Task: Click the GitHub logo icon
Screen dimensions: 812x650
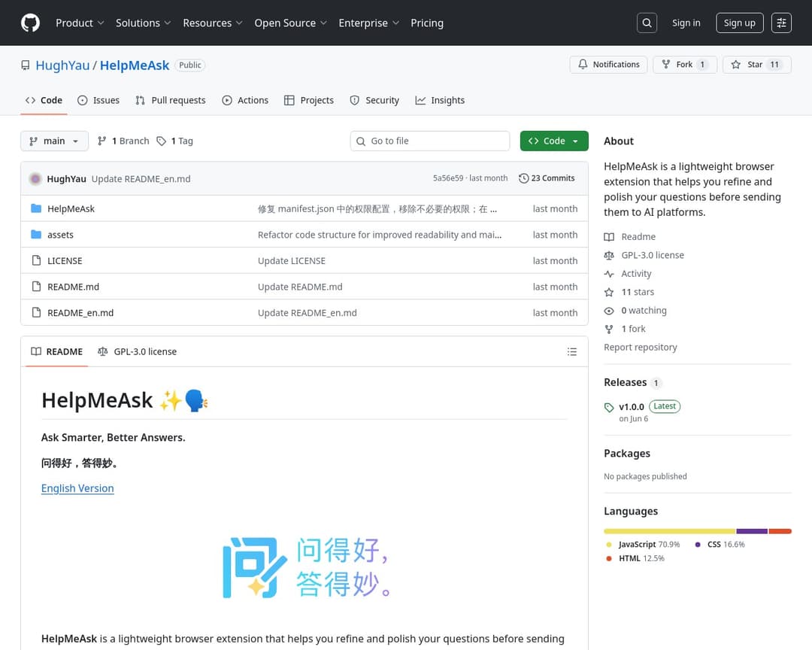Action: (31, 23)
